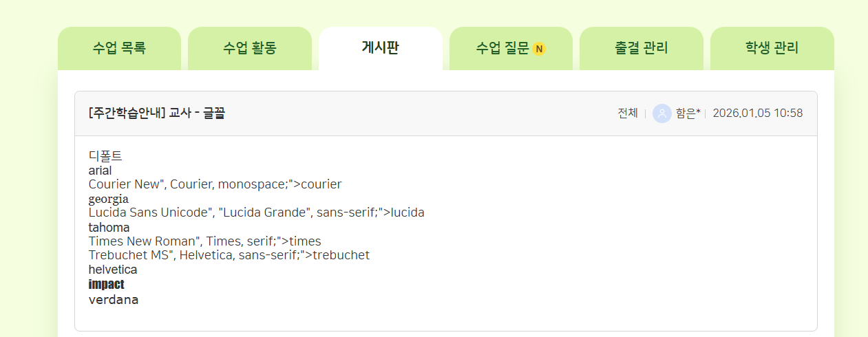Screen dimensions: 868x337
Task: Click the post timestamp 2026.01.05 10:58
Action: pos(757,113)
